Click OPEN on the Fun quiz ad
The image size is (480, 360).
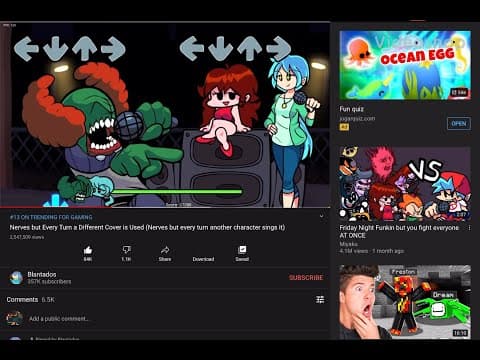[x=459, y=123]
